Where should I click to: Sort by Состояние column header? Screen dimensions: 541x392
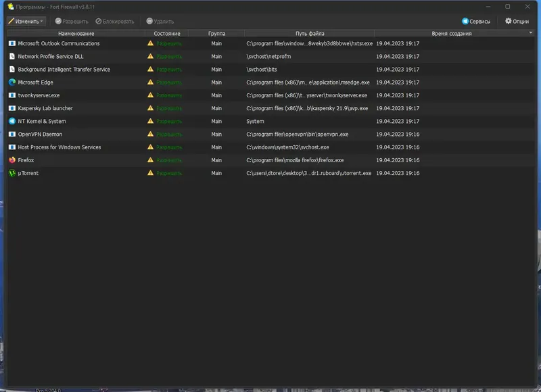point(166,33)
